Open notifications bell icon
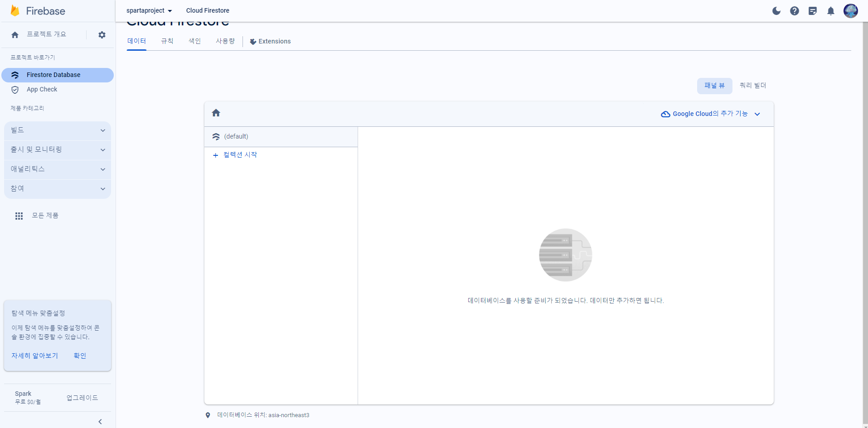The width and height of the screenshot is (868, 428). [x=831, y=11]
